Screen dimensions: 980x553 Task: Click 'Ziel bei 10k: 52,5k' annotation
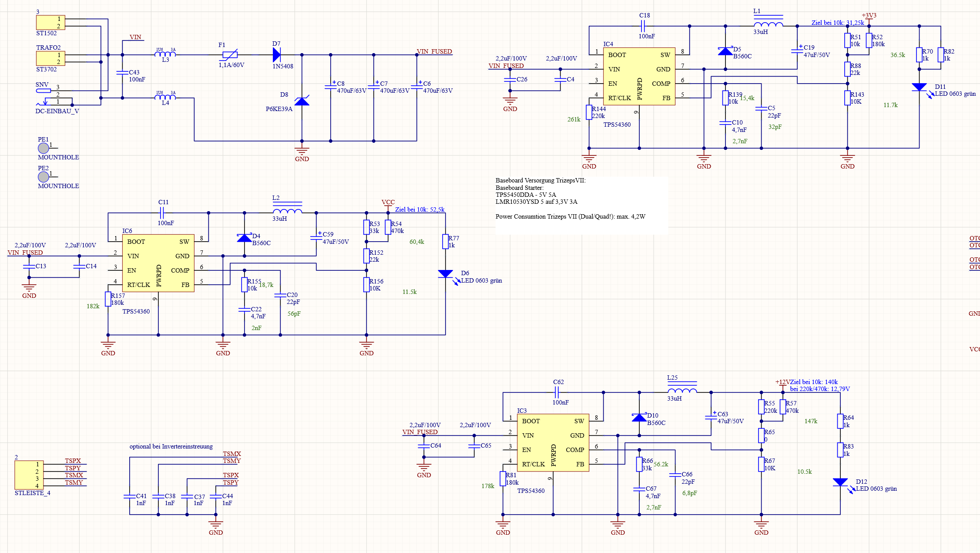420,209
